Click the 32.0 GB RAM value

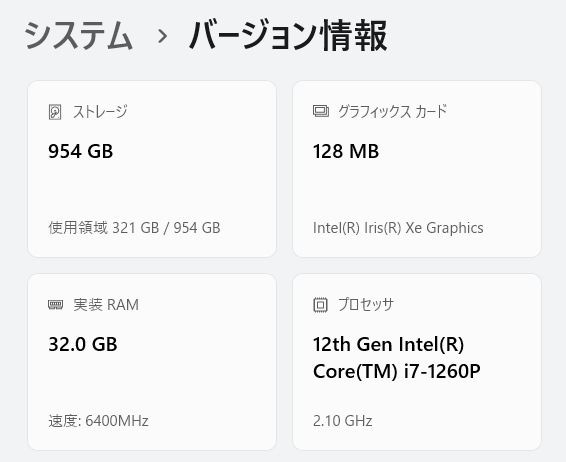pyautogui.click(x=83, y=344)
